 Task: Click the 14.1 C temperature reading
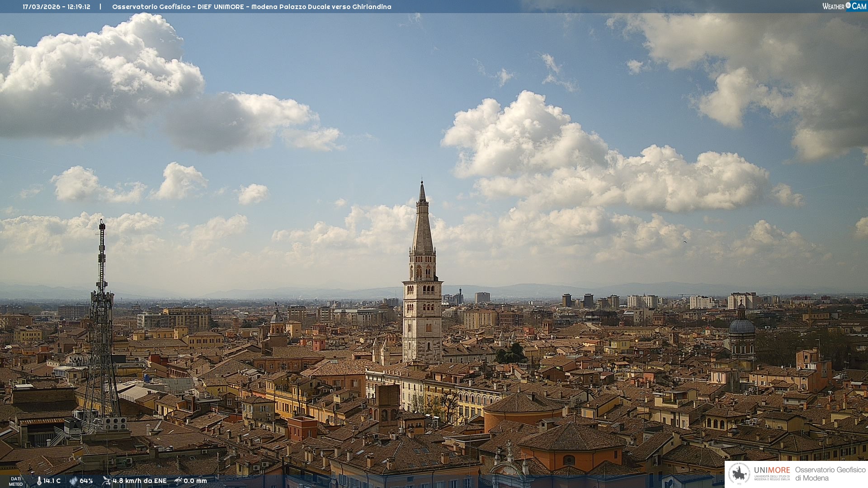(x=52, y=481)
